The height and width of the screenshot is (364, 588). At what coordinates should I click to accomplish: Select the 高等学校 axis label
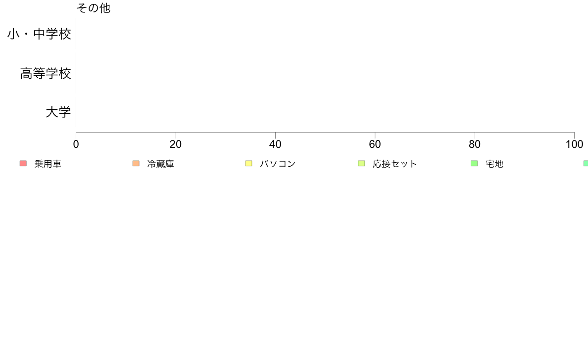[46, 74]
